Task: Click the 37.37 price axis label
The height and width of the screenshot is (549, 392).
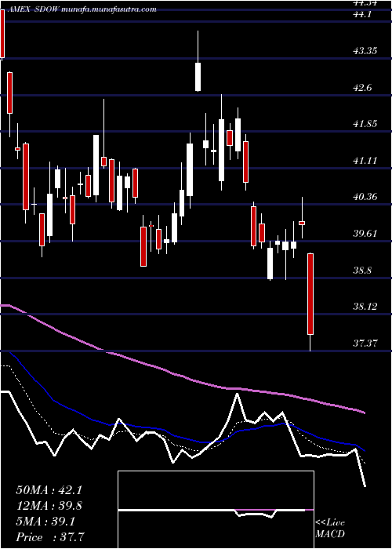Action: pos(365,344)
